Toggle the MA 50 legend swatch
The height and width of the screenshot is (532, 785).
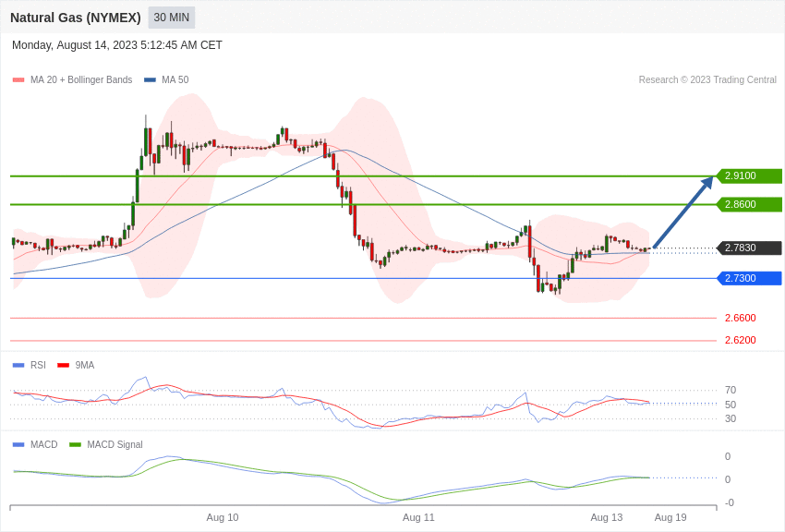[150, 80]
